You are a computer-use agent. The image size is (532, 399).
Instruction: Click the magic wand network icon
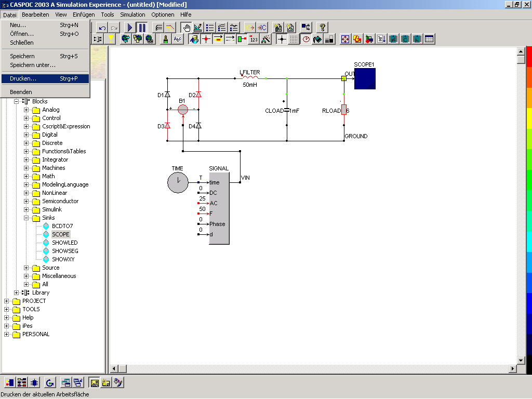[x=266, y=39]
